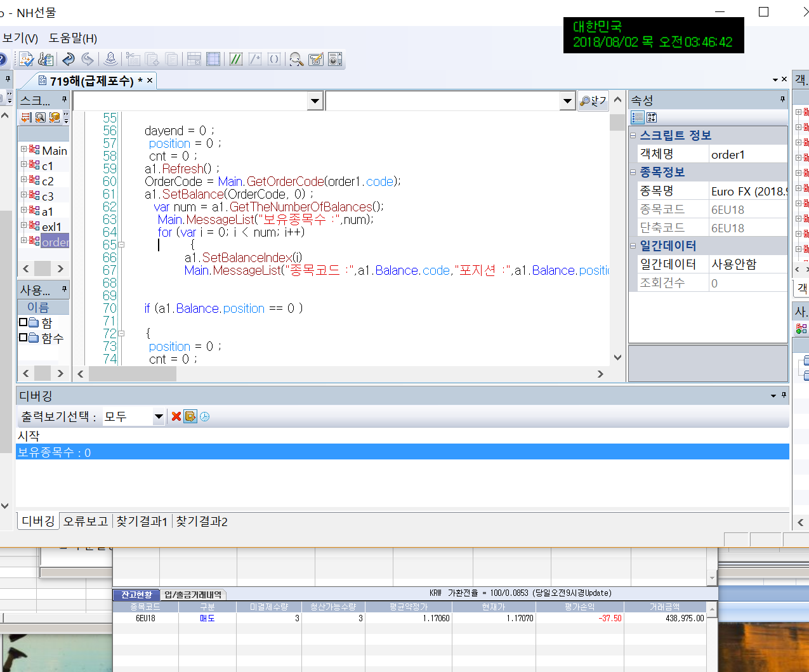The height and width of the screenshot is (672, 809).
Task: Click the 찾기 search button
Action: point(593,101)
